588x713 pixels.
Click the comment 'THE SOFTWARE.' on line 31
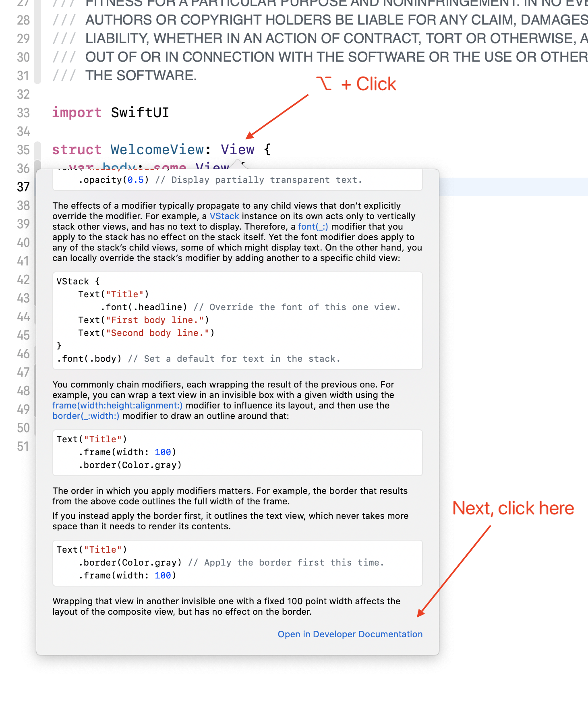pos(141,75)
